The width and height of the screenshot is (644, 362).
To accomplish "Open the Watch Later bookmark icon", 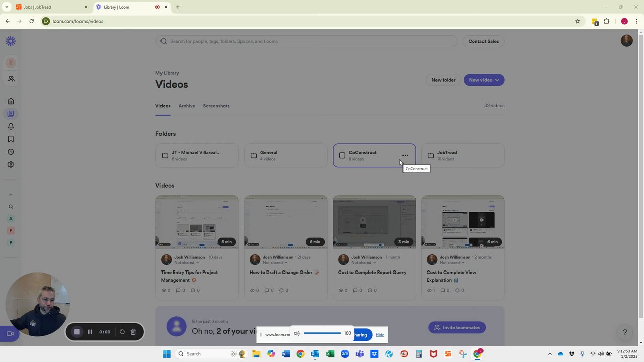I will coord(11,139).
